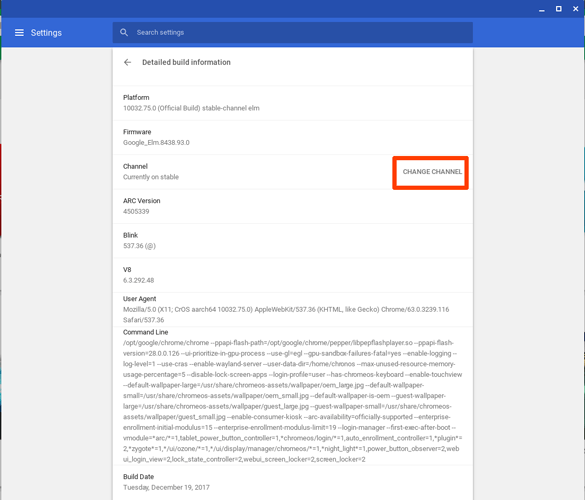Minimize the Settings window
The image size is (585, 500).
tap(542, 9)
